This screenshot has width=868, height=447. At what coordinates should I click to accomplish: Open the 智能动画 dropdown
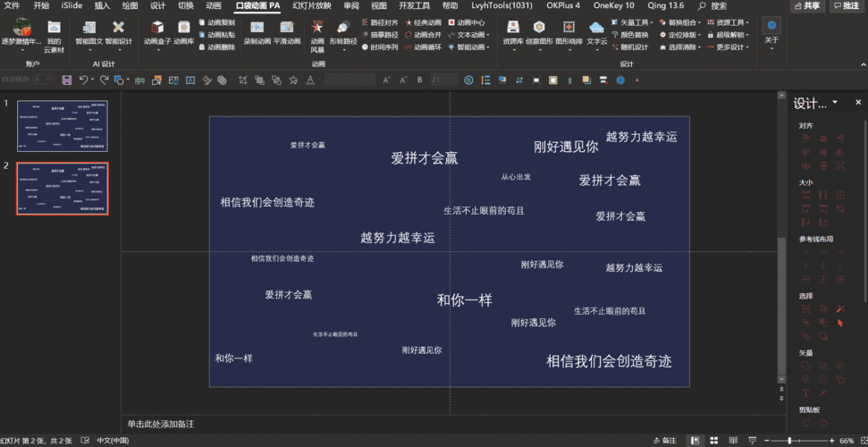[x=469, y=47]
